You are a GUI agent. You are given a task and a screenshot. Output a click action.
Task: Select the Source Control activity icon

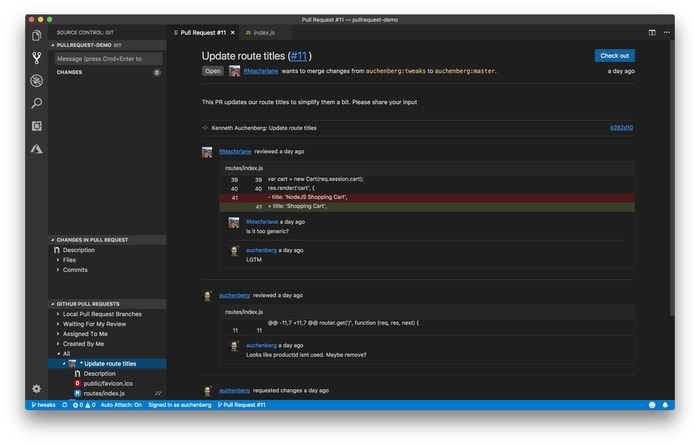pyautogui.click(x=37, y=58)
